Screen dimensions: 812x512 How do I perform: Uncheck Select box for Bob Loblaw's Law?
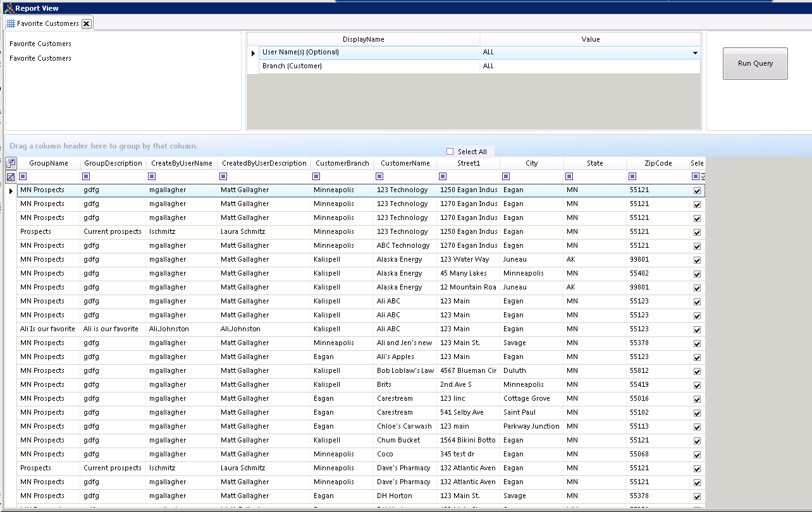697,371
